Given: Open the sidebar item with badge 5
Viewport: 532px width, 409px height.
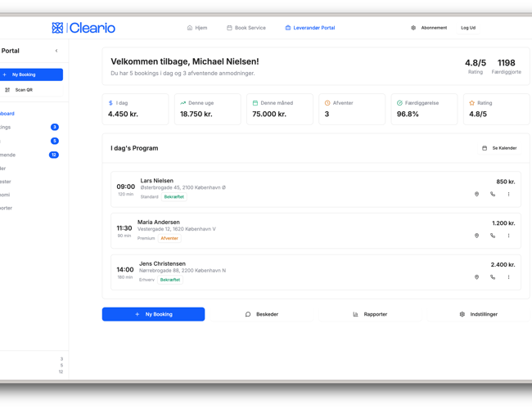Looking at the screenshot, I should pos(29,141).
